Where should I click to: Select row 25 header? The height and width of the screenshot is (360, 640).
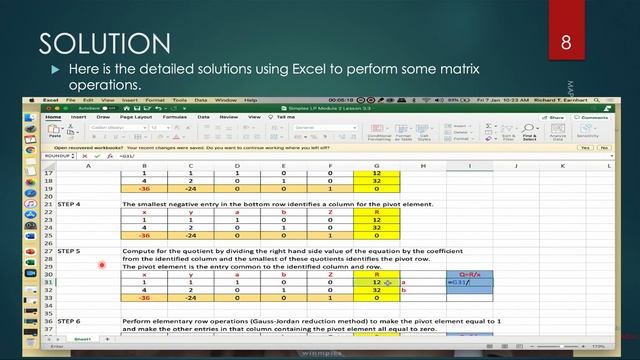(49, 236)
